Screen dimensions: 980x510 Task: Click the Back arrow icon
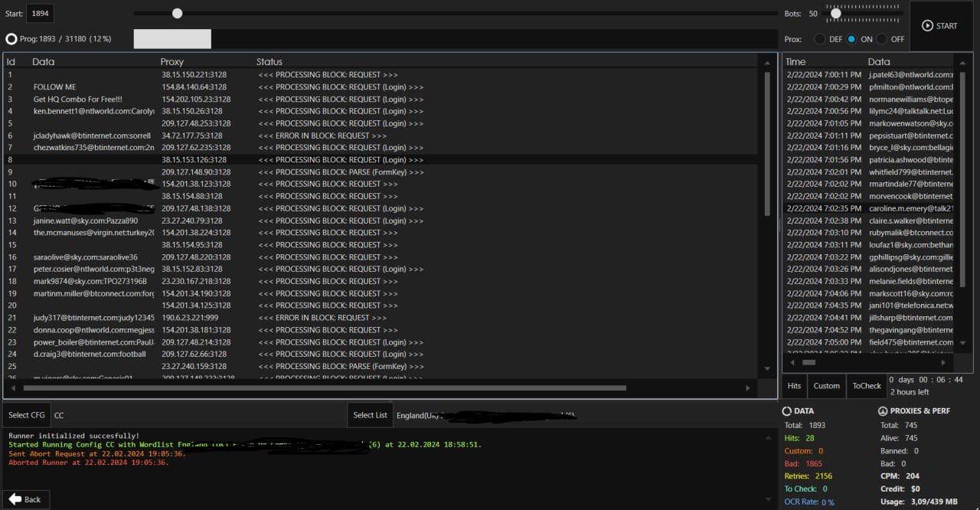click(15, 499)
